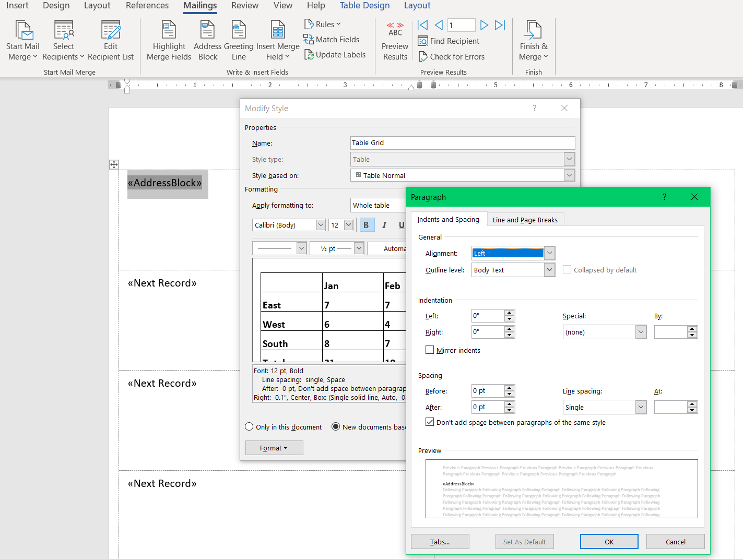This screenshot has width=743, height=560.
Task: Open Insert Merge Field menu
Action: pyautogui.click(x=278, y=41)
